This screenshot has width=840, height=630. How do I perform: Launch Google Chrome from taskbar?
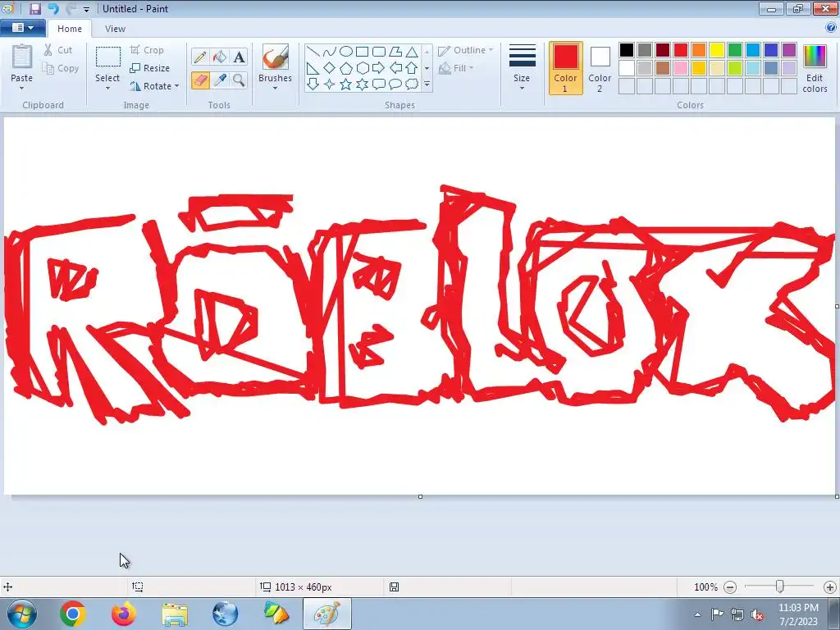click(73, 614)
